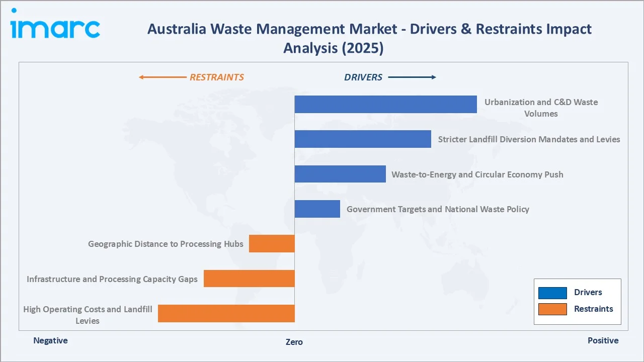The image size is (644, 362).
Task: Click 'Stricter Landfill Diversion Mandates and Levies' label
Action: click(x=529, y=139)
